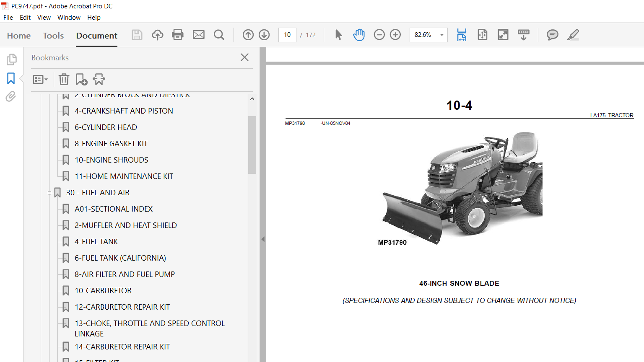Open bookmark 14-CARBURETOR REPAIR KIT
The width and height of the screenshot is (644, 362).
click(x=122, y=347)
